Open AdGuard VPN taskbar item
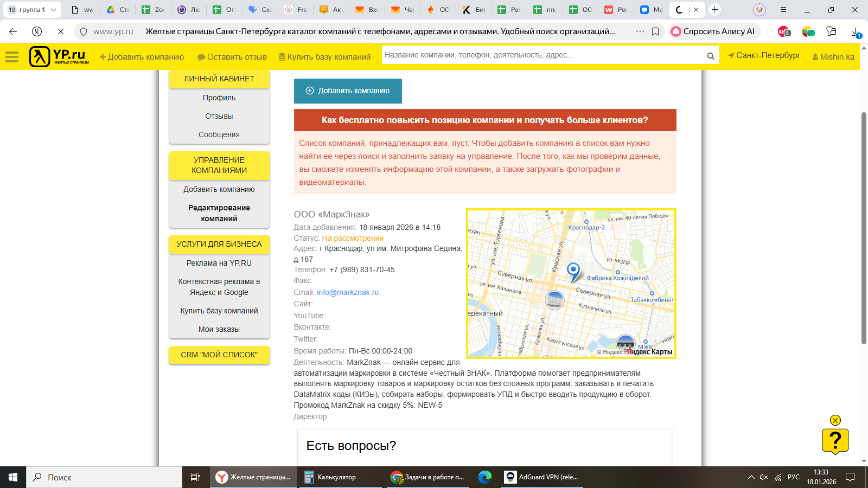The image size is (868, 488). click(x=542, y=477)
